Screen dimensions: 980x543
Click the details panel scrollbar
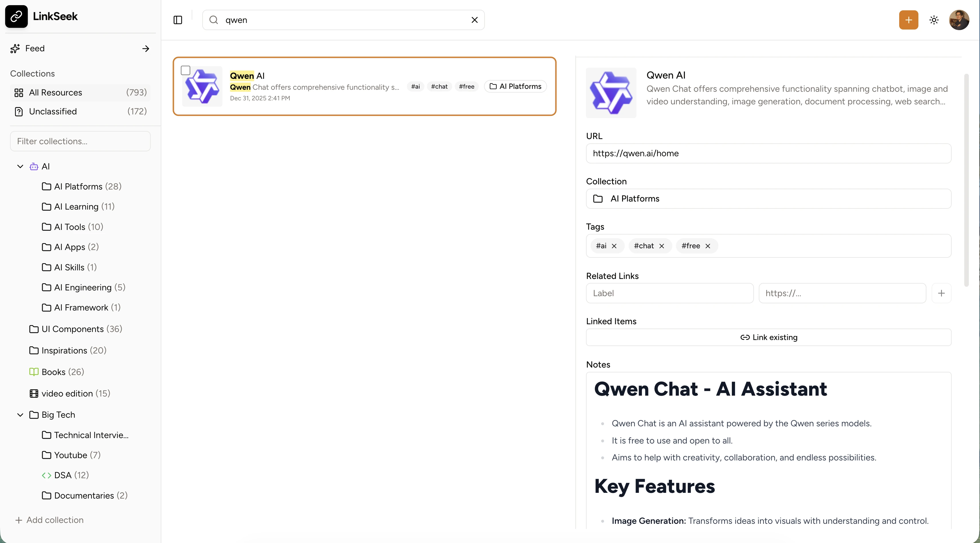[966, 180]
